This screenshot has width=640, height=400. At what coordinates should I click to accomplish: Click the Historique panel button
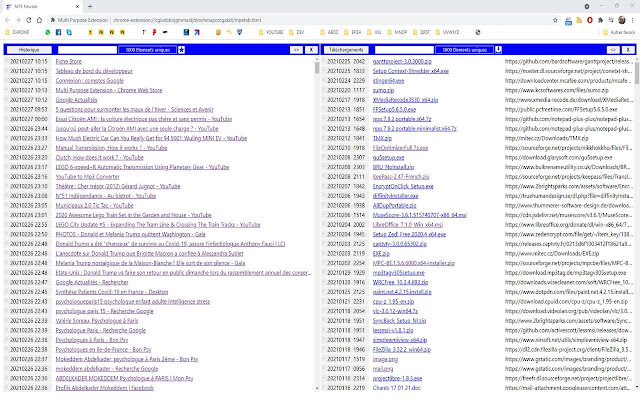29,50
